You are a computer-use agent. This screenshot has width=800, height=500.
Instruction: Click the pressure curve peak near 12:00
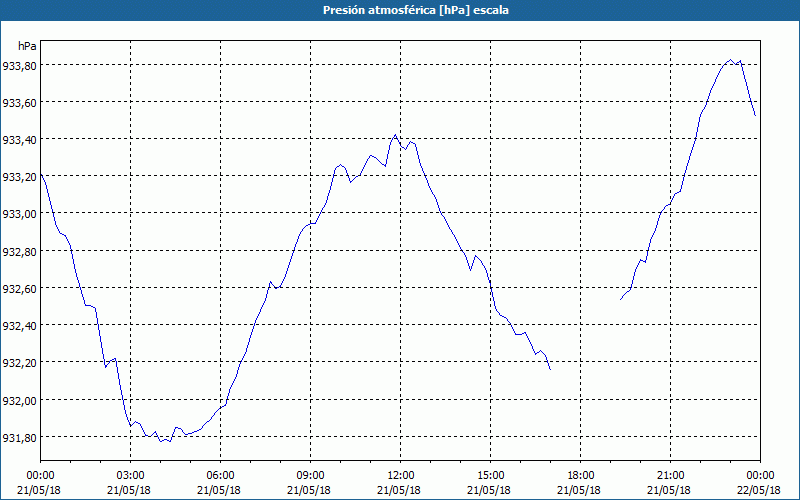[395, 135]
